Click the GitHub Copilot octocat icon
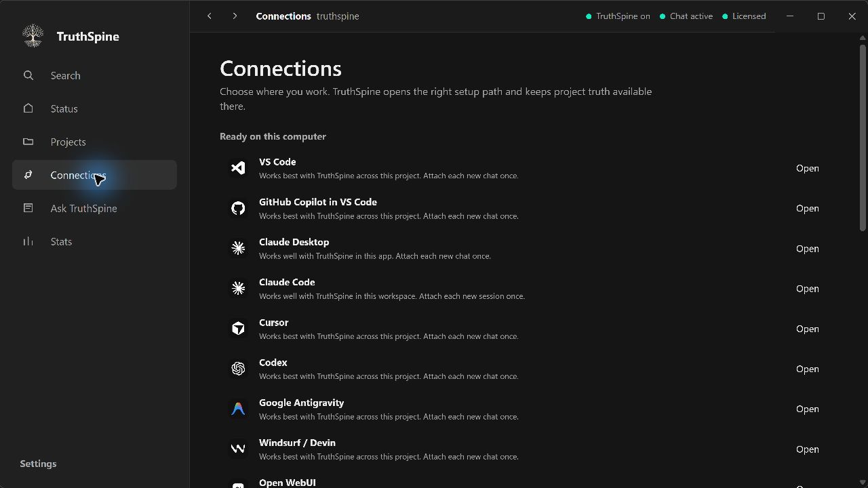 pyautogui.click(x=238, y=208)
